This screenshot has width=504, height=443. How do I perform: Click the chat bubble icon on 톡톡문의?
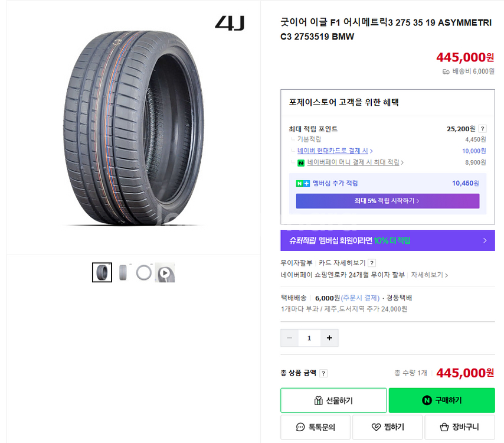point(300,427)
